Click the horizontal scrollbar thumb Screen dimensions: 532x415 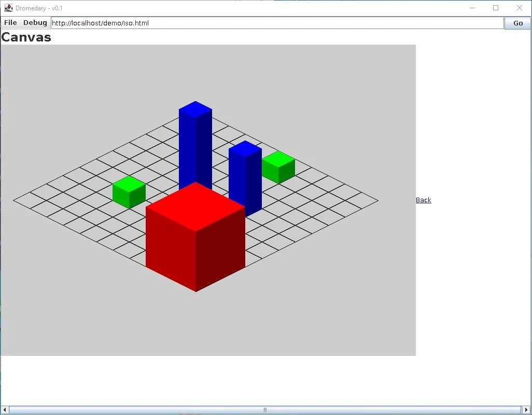265,410
